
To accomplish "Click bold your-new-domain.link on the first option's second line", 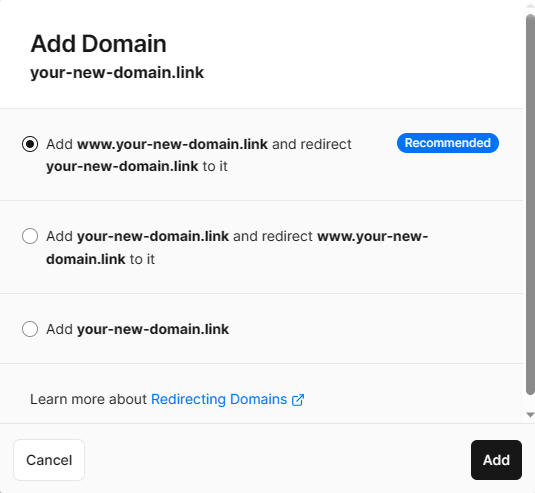I will point(122,166).
